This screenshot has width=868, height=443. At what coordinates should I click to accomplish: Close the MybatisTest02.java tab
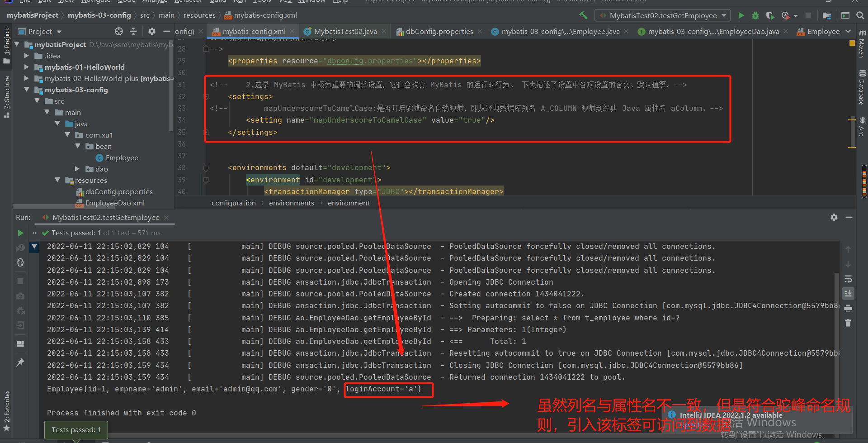(x=384, y=31)
